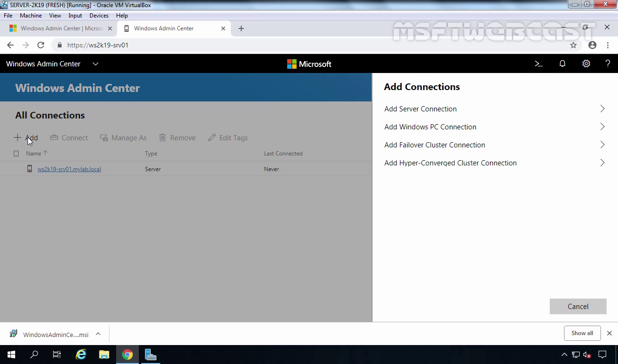Expand Add Failover Cluster Connection chevron
The image size is (618, 364).
click(602, 145)
